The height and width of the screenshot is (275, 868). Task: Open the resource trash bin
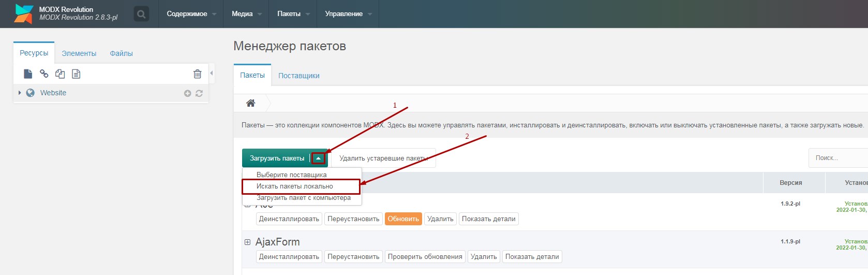[x=197, y=74]
